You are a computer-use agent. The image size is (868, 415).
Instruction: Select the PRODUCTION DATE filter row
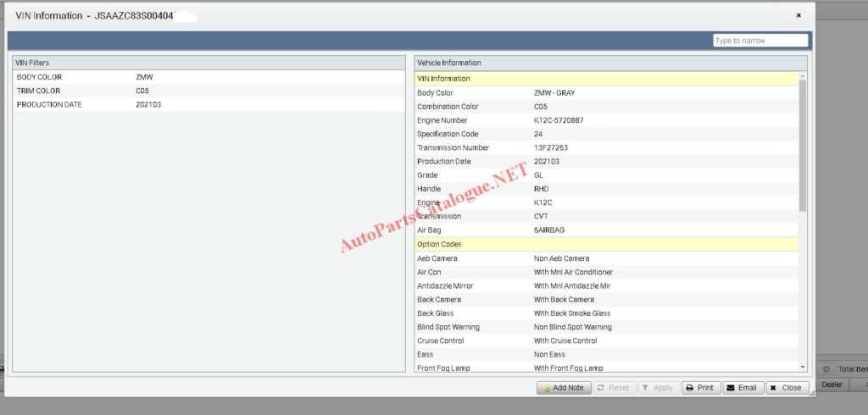209,104
